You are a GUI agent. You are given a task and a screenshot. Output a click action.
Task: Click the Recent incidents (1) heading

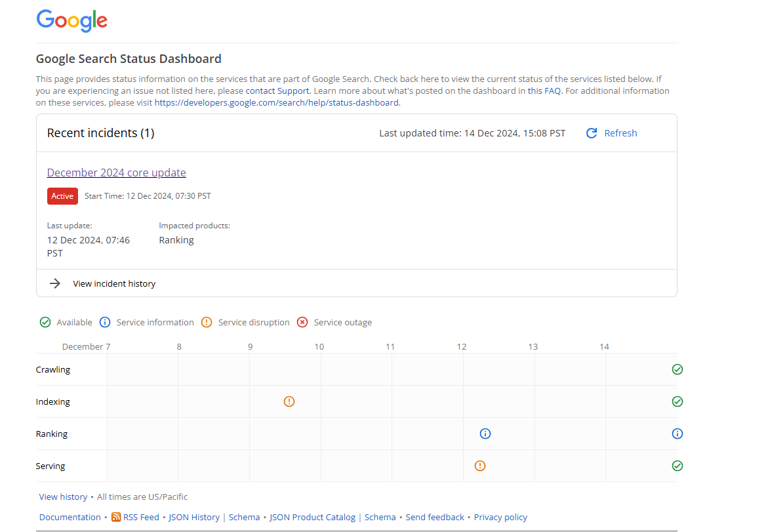(x=100, y=133)
